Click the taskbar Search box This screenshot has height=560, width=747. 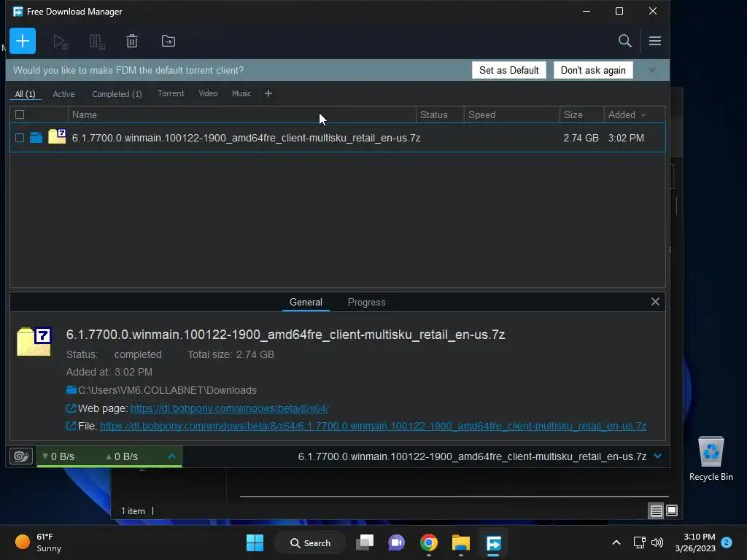point(310,542)
